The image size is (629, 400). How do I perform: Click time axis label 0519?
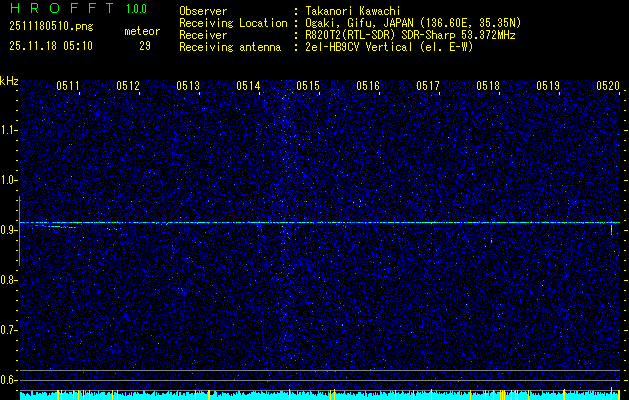(548, 85)
